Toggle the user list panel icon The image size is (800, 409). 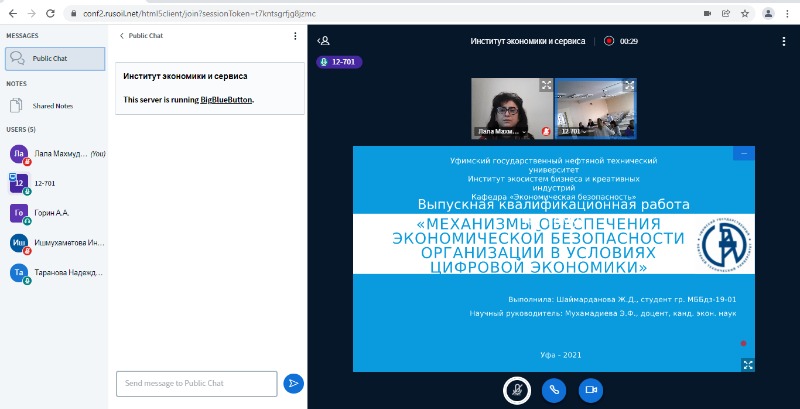(323, 41)
